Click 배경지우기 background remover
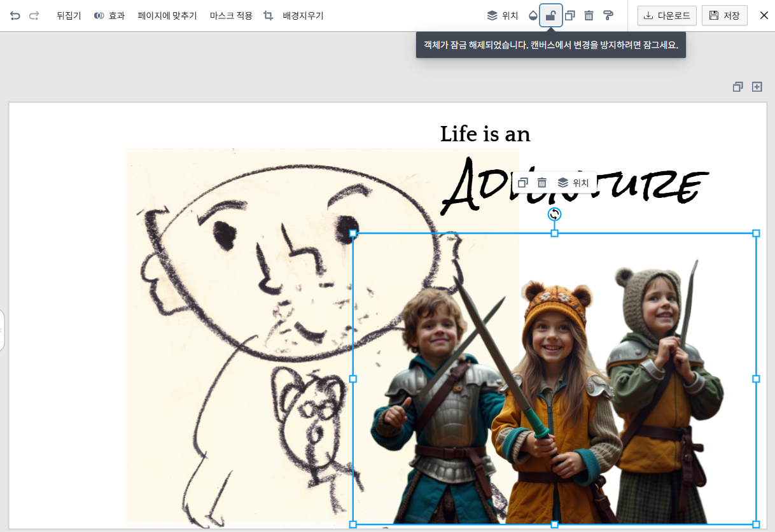This screenshot has width=775, height=532. (x=303, y=15)
